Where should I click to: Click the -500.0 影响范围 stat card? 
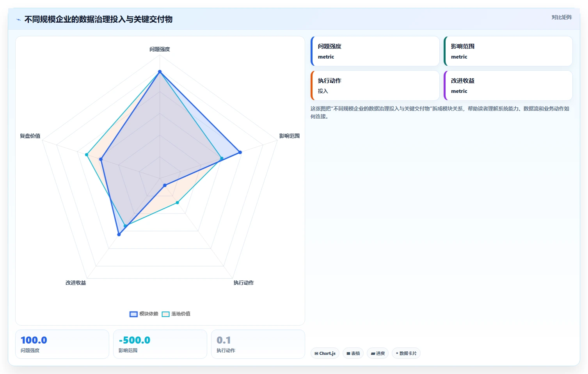160,344
